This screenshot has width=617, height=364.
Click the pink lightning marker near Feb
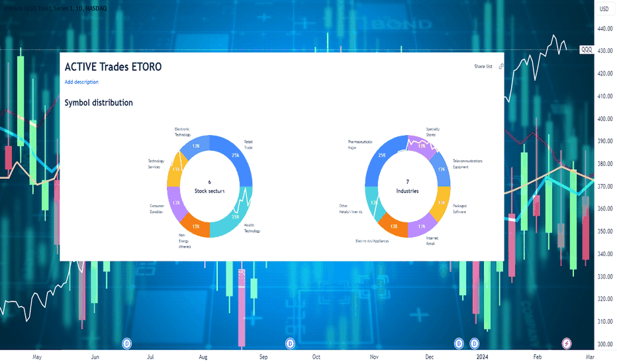(x=567, y=343)
